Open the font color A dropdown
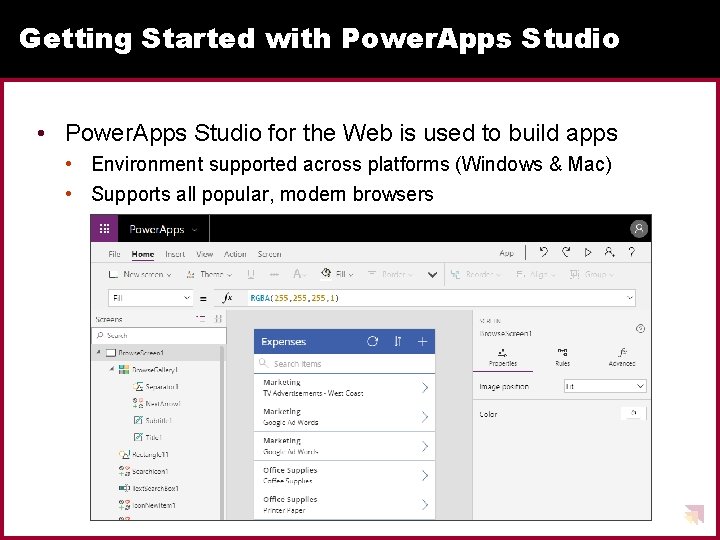 click(x=300, y=274)
